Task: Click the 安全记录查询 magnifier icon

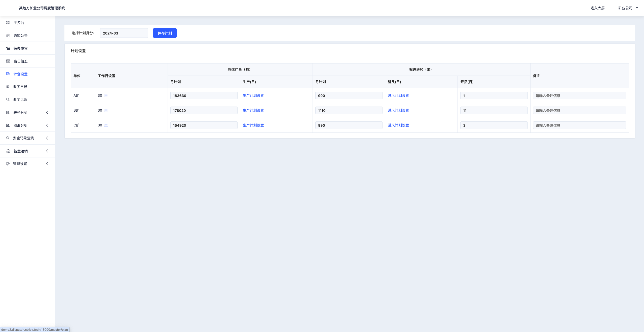Action: pyautogui.click(x=8, y=138)
